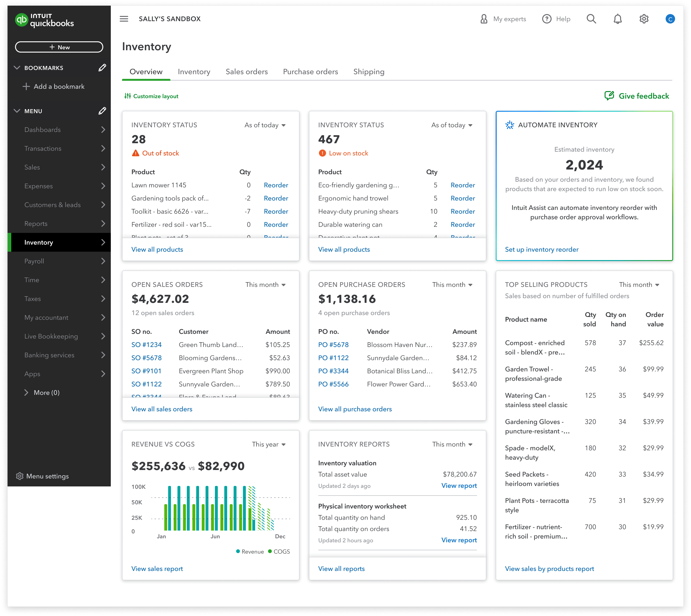This screenshot has width=691, height=616.
Task: Click the New button
Action: pyautogui.click(x=59, y=47)
